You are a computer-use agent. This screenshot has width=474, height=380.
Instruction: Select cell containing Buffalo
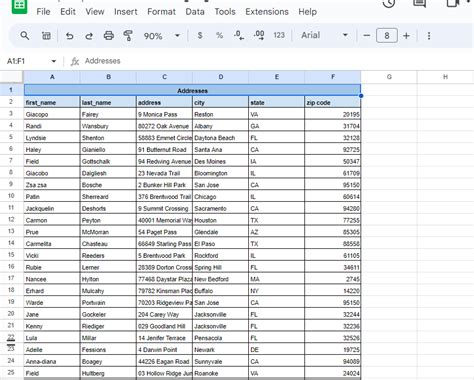pyautogui.click(x=220, y=291)
